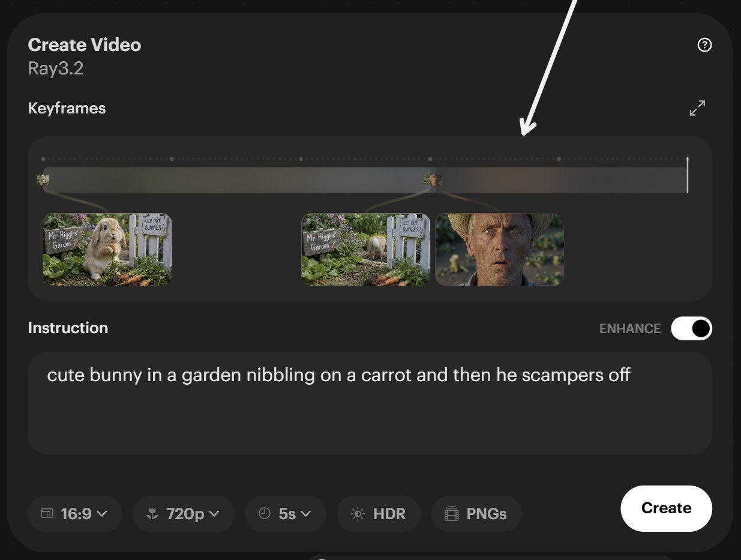Select the shocked farmer keyframe thumbnail
The image size is (741, 560).
tap(499, 249)
